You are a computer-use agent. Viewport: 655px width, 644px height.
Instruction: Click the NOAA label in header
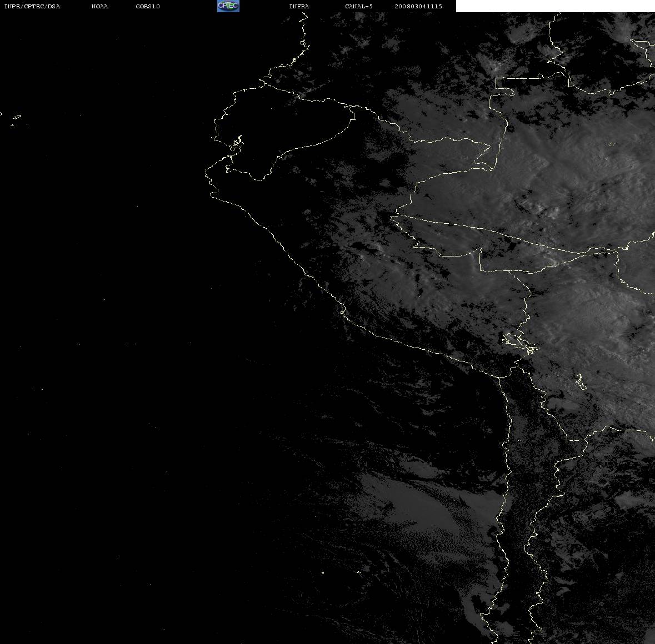[x=99, y=6]
